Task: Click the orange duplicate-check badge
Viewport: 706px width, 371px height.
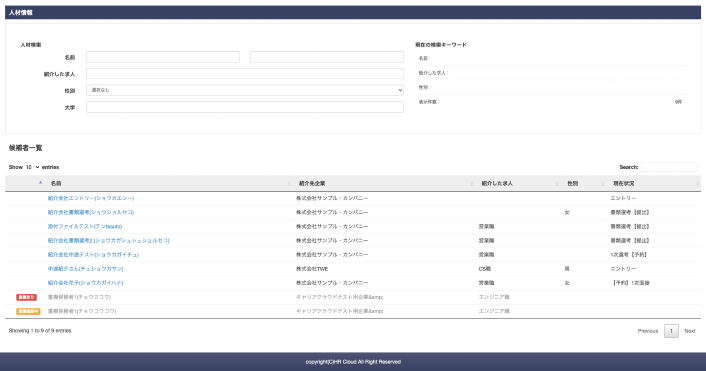Action: click(28, 311)
